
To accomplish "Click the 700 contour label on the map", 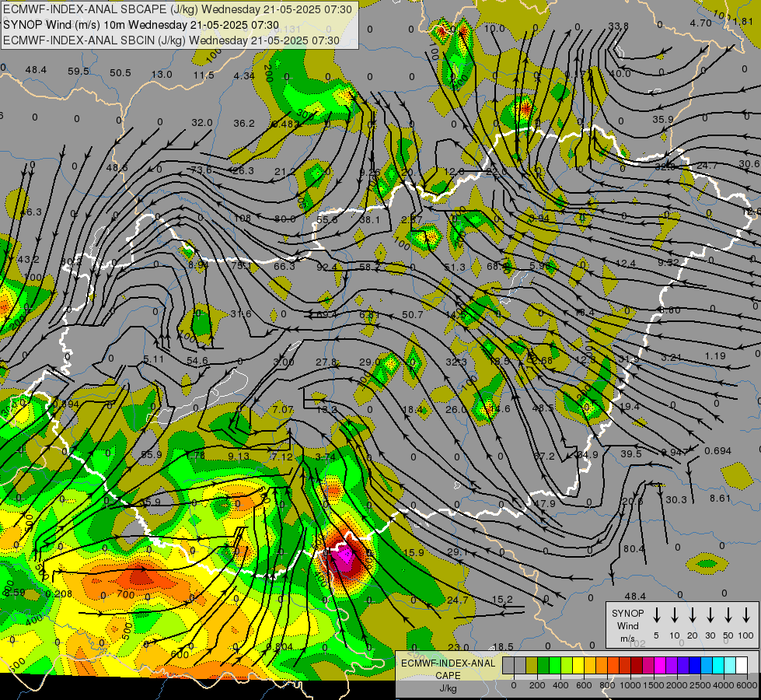I will [x=125, y=594].
